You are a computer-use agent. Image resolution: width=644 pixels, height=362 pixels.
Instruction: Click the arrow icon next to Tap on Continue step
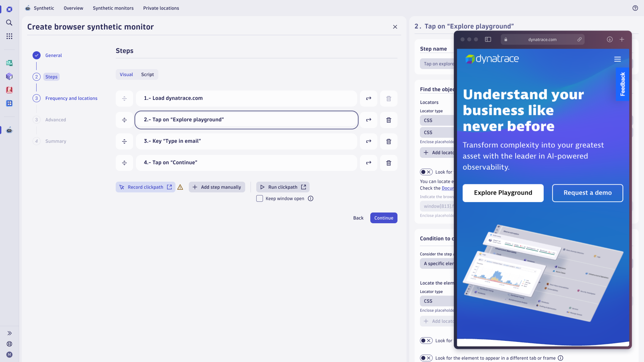tap(369, 163)
